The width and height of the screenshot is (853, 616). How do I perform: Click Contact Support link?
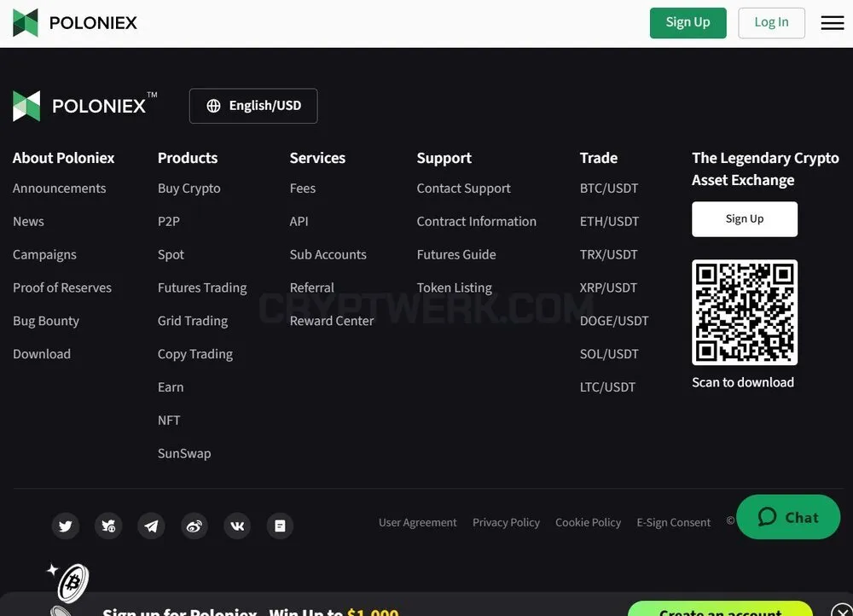pos(463,189)
